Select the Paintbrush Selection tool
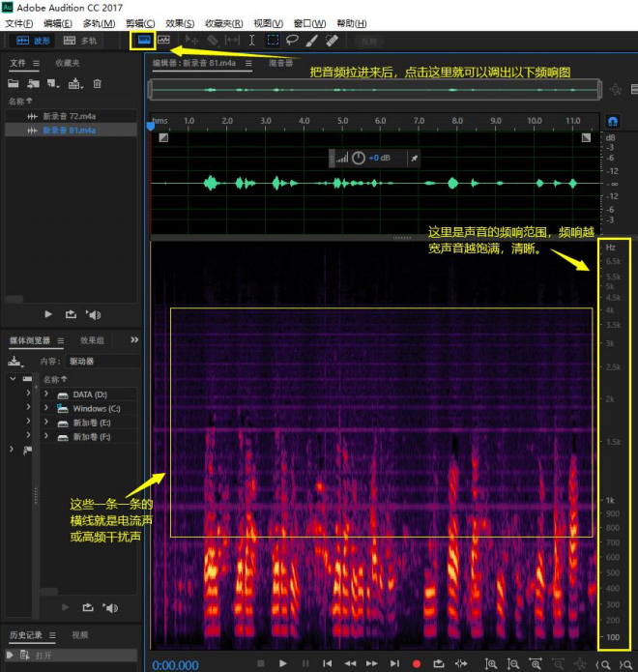 coord(312,41)
